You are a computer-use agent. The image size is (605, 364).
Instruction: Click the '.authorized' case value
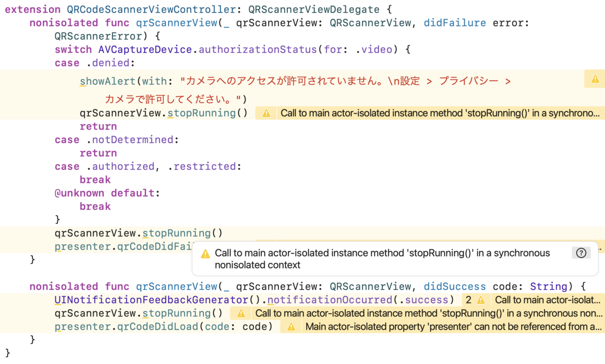[120, 166]
